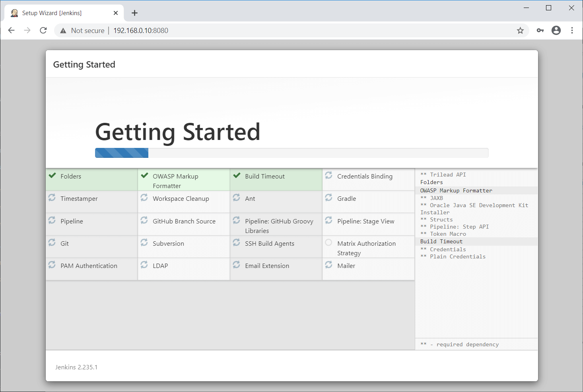Click the spinner icon next to Pipeline
The height and width of the screenshot is (392, 583).
coord(52,220)
